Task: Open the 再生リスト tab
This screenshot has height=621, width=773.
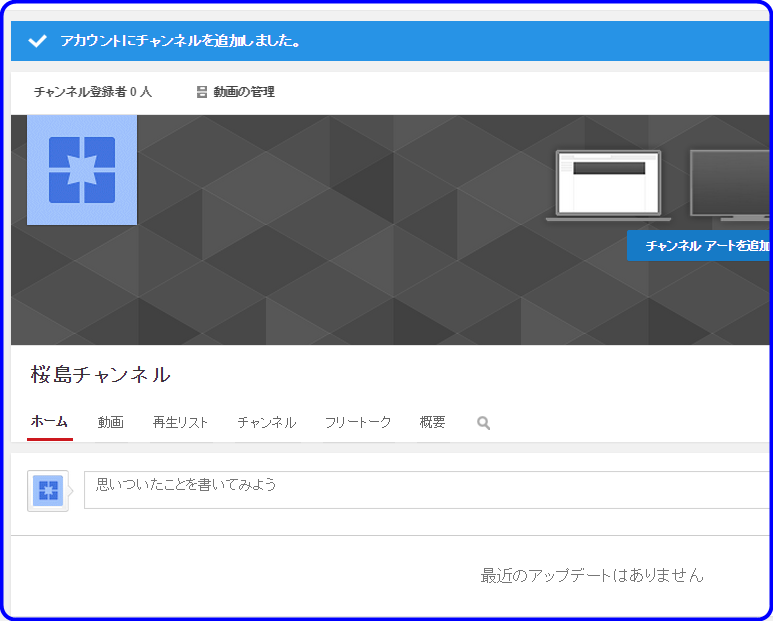Action: point(180,422)
